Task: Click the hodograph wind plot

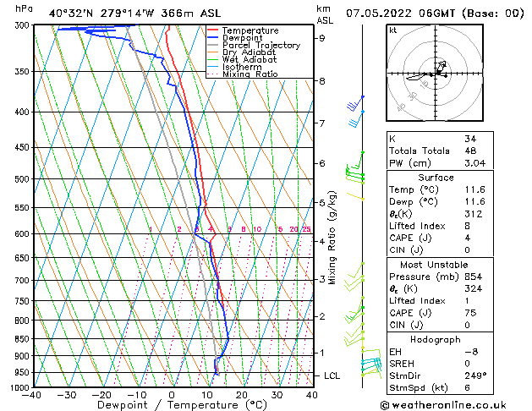Action: tap(435, 73)
